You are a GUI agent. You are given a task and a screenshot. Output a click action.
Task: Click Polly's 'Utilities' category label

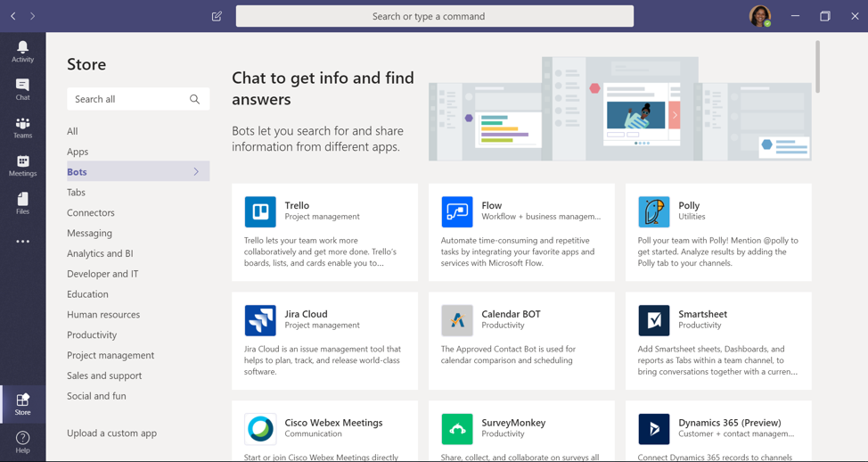click(692, 217)
